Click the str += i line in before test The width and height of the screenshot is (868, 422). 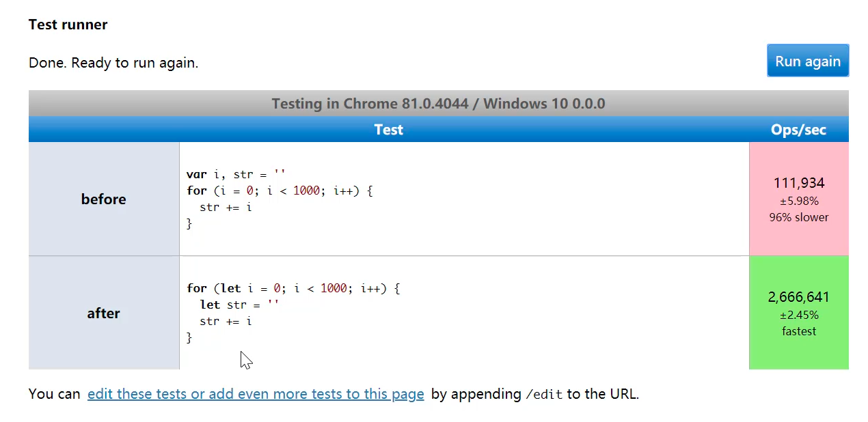coord(226,207)
